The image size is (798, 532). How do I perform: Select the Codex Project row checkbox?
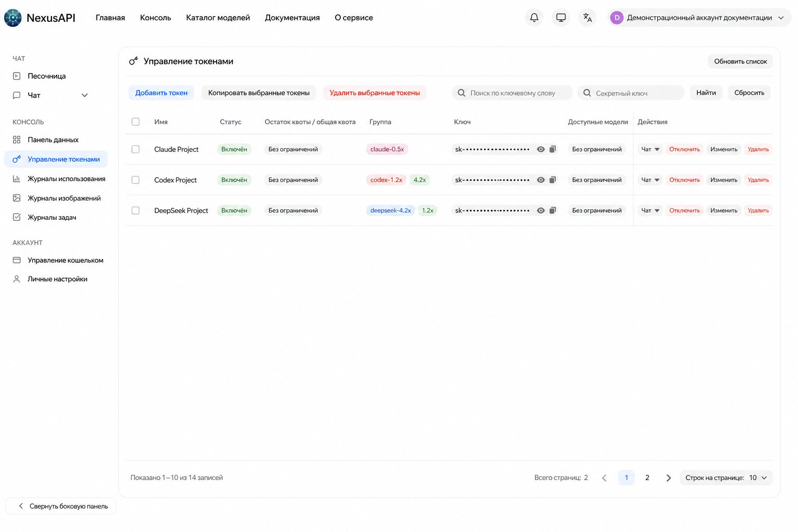[136, 180]
